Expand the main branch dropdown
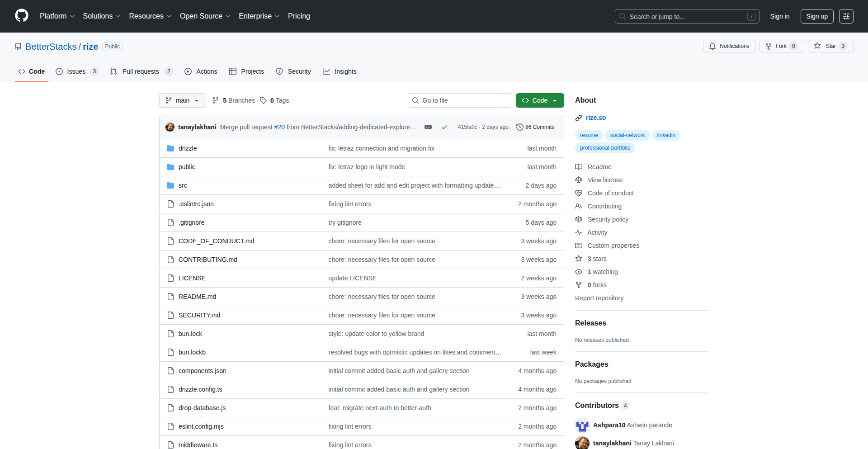This screenshot has height=449, width=868. (x=182, y=100)
